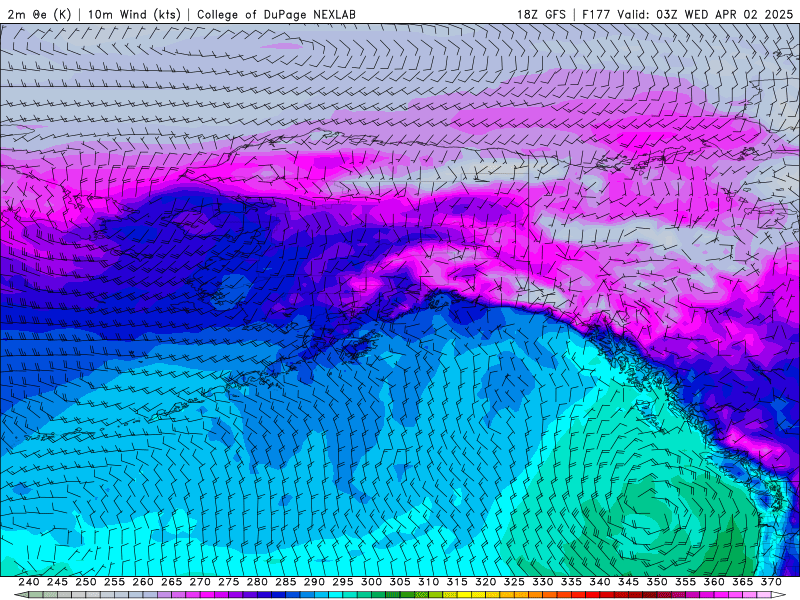Select the 260 legend value
Viewport: 800px width, 600px height.
(143, 582)
